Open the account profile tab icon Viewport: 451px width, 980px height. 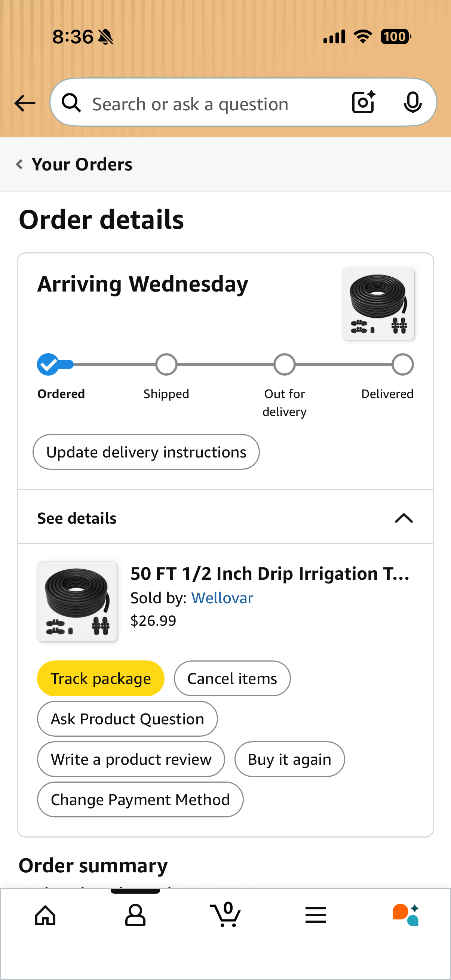pyautogui.click(x=135, y=915)
